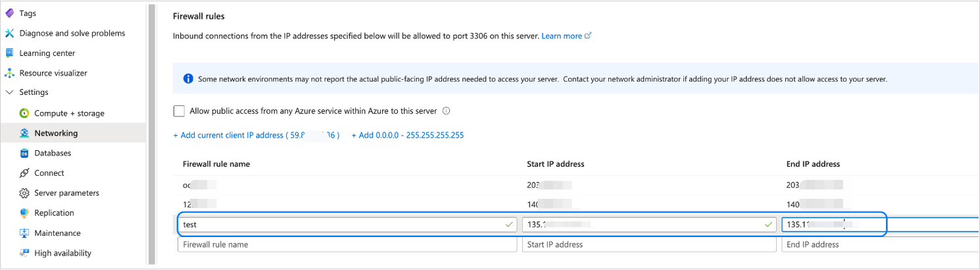
Task: Click the Compute + storage icon
Action: [x=24, y=113]
